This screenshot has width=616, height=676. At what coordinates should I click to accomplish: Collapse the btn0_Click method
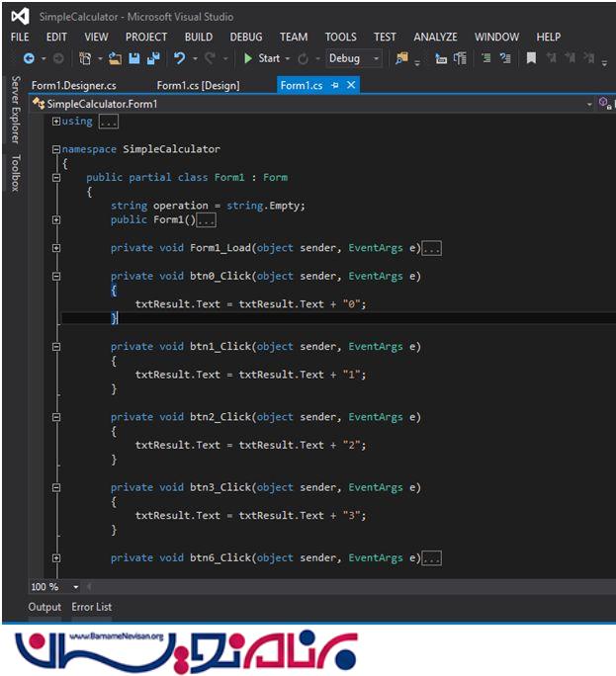pyautogui.click(x=56, y=277)
